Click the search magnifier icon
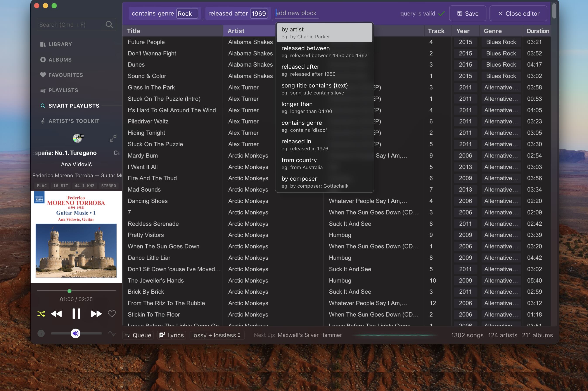Viewport: 588px width, 391px height. click(109, 24)
